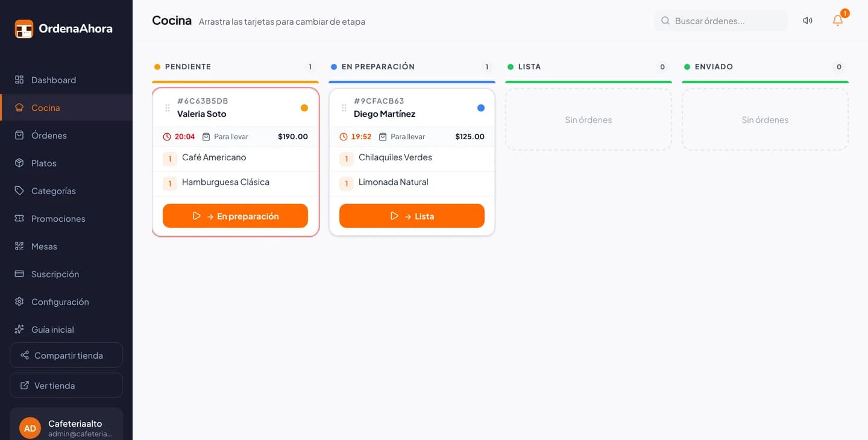The image size is (868, 440).
Task: Click the OrdenaAhora logo icon
Action: click(24, 28)
